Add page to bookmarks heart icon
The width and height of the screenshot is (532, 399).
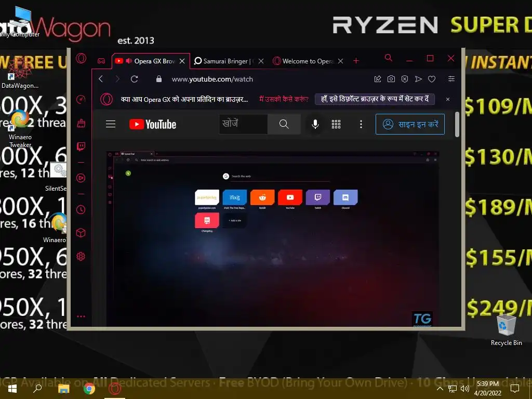tap(432, 79)
